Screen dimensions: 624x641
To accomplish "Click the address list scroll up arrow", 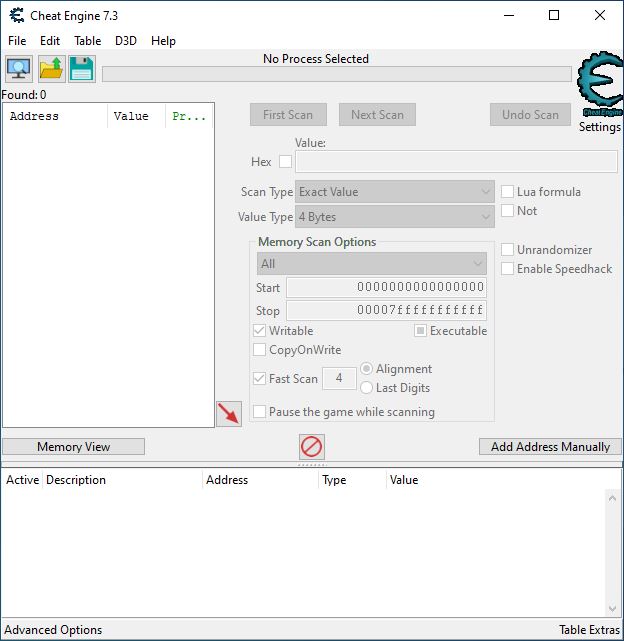I will click(x=612, y=498).
